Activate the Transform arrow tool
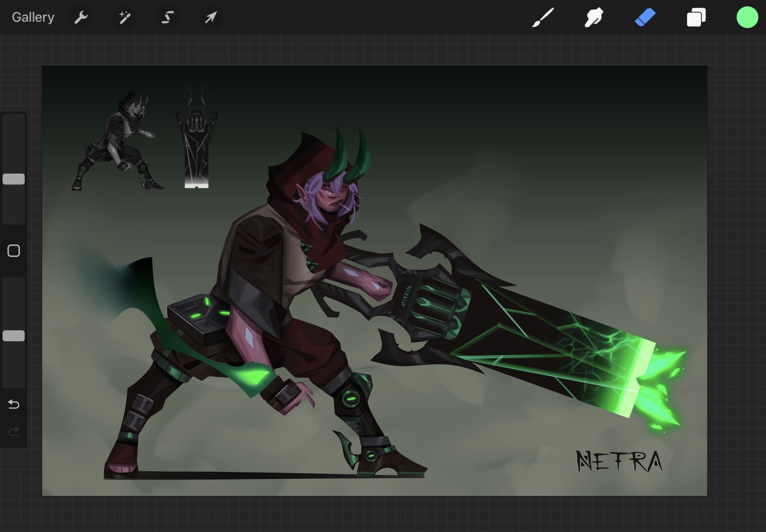 211,17
